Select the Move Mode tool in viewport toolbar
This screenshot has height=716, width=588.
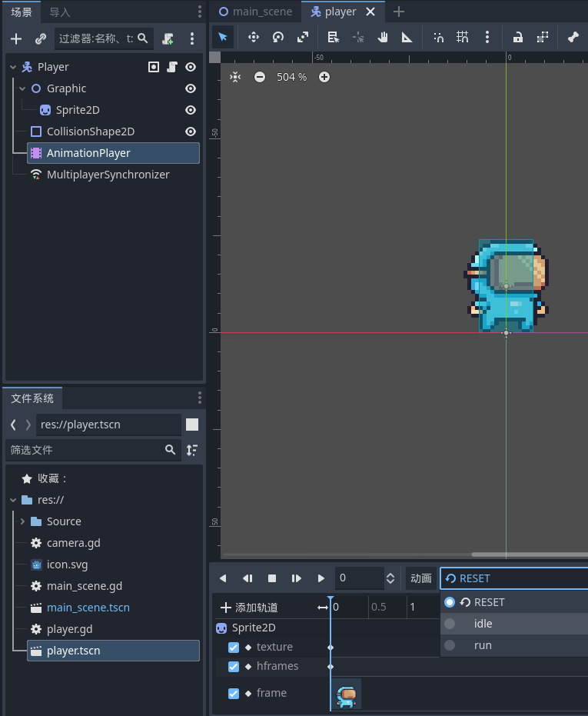[x=253, y=37]
